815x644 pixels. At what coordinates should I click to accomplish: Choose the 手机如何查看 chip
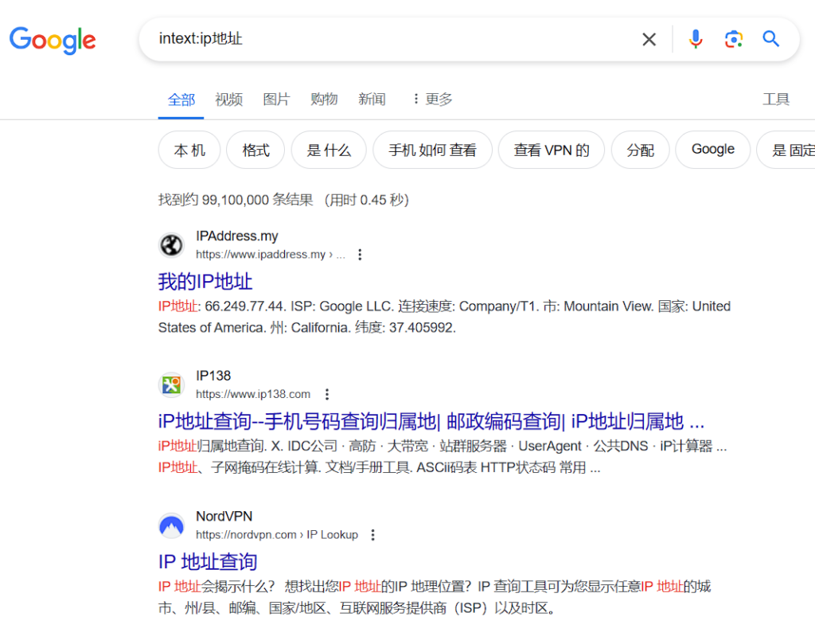[432, 150]
